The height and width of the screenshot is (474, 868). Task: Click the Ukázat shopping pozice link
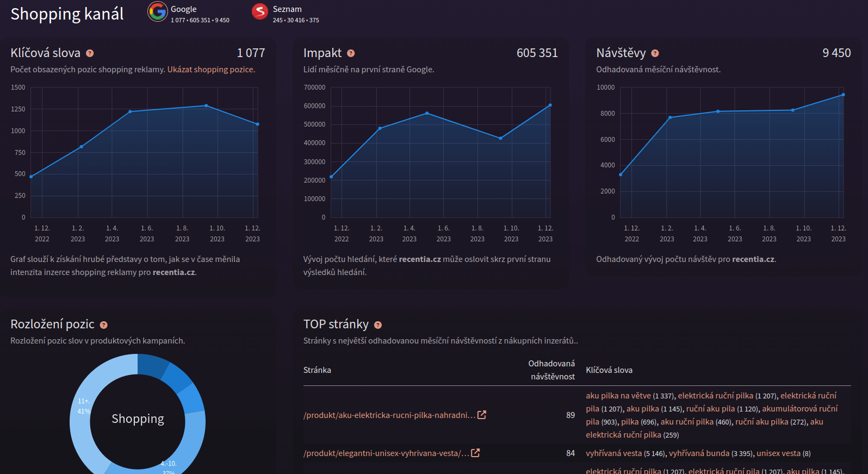pos(211,70)
